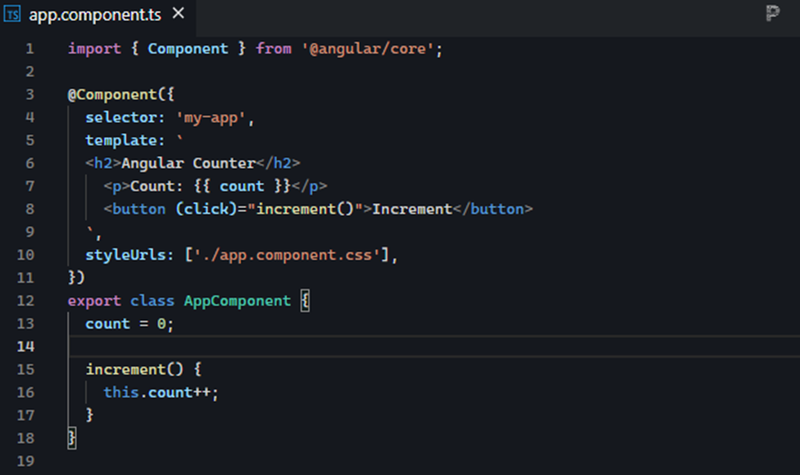
Task: Close the app.component.ts tab
Action: [x=178, y=15]
